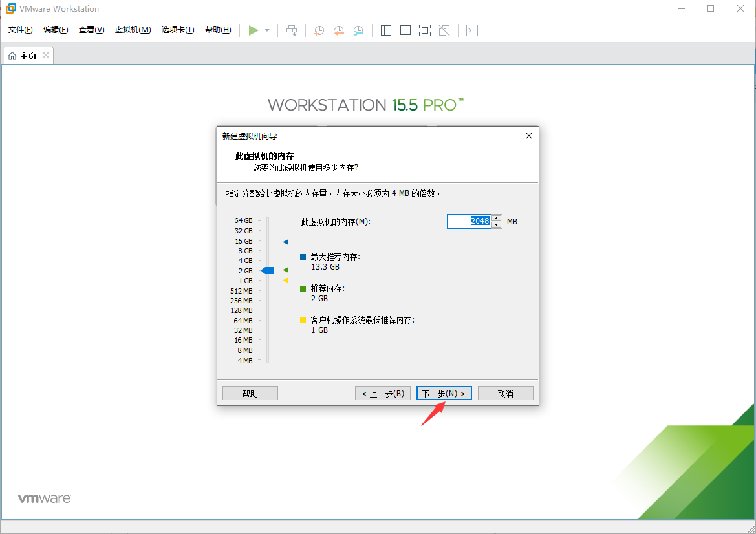Click the 512 MB slider label

point(241,291)
